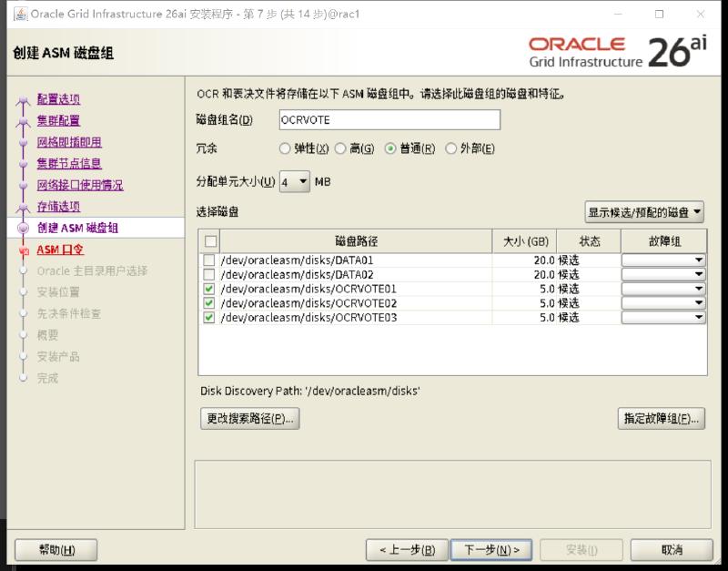
Task: Select the 创建 ASM 磁盘组 step
Action: pos(77,228)
